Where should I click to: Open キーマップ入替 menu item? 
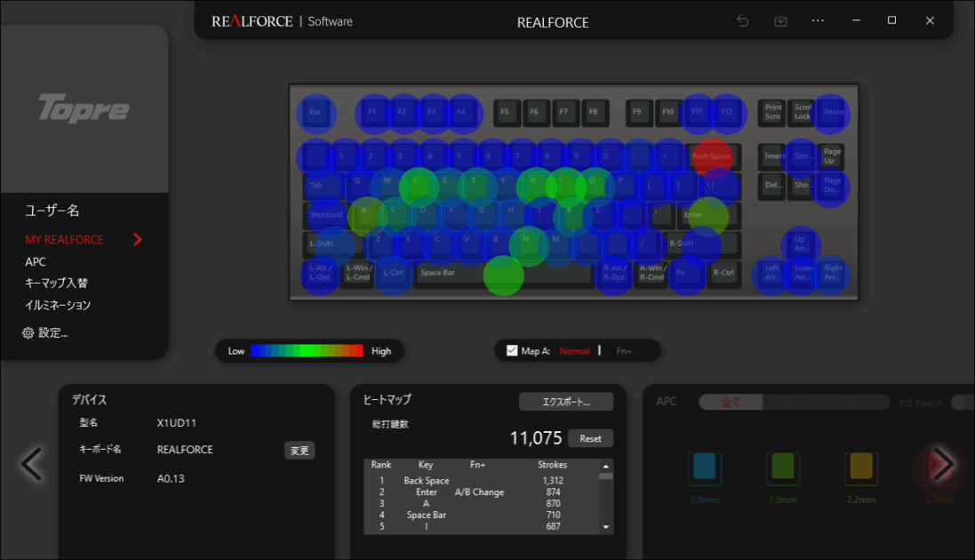[56, 283]
